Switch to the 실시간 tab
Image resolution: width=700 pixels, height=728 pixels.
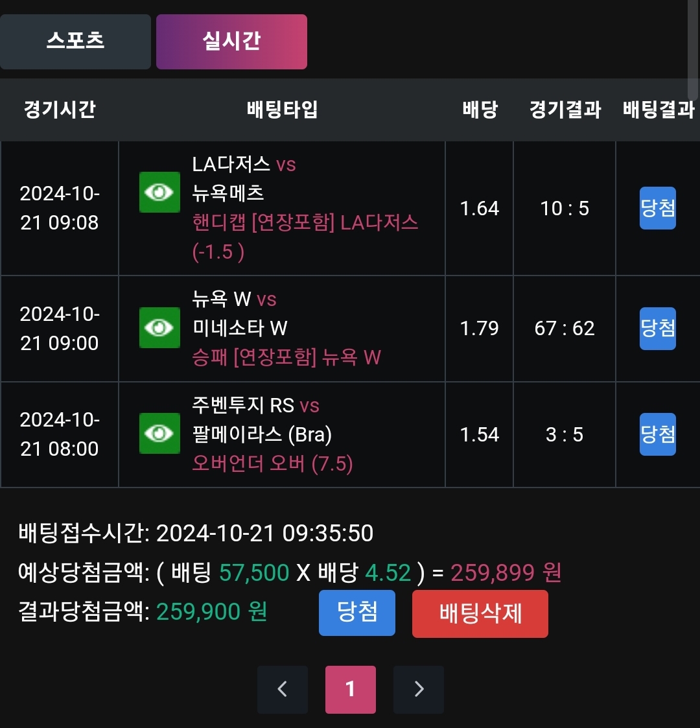[x=231, y=41]
